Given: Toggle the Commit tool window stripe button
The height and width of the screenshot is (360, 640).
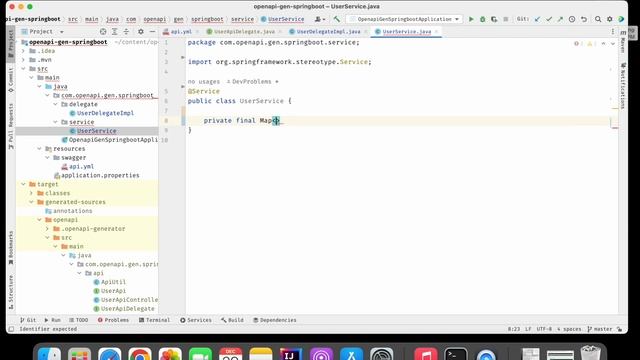Looking at the screenshot, I should pyautogui.click(x=11, y=80).
